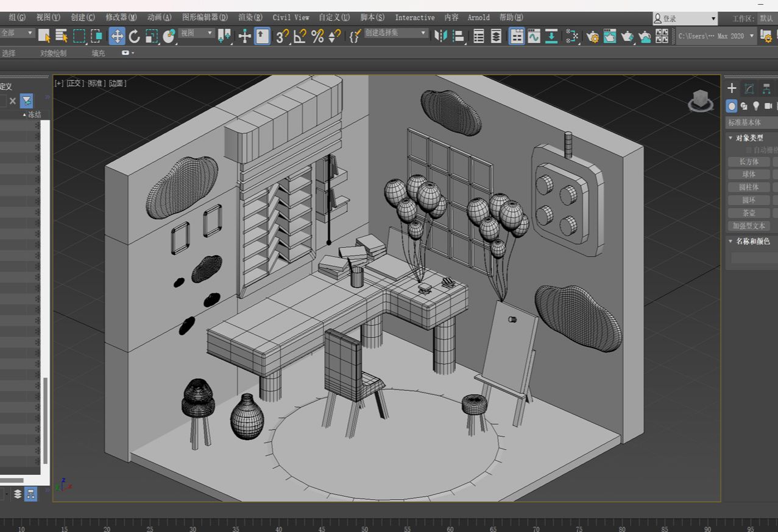Screen dimensions: 778x532
Task: Open the Material Editor icon
Action: click(x=572, y=36)
